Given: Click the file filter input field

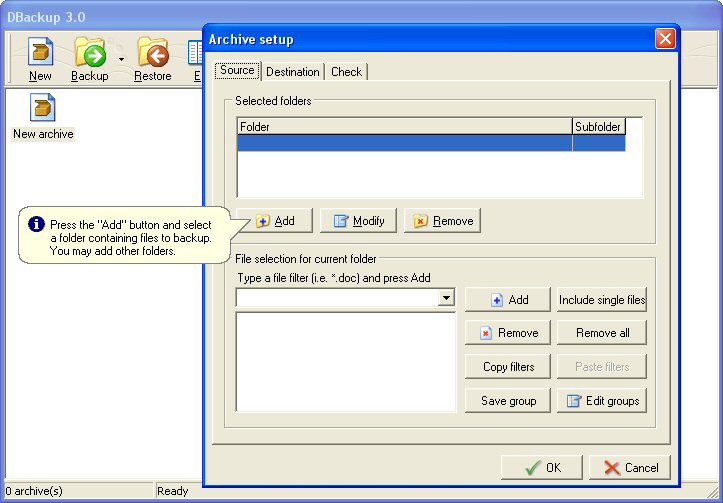Looking at the screenshot, I should (338, 298).
